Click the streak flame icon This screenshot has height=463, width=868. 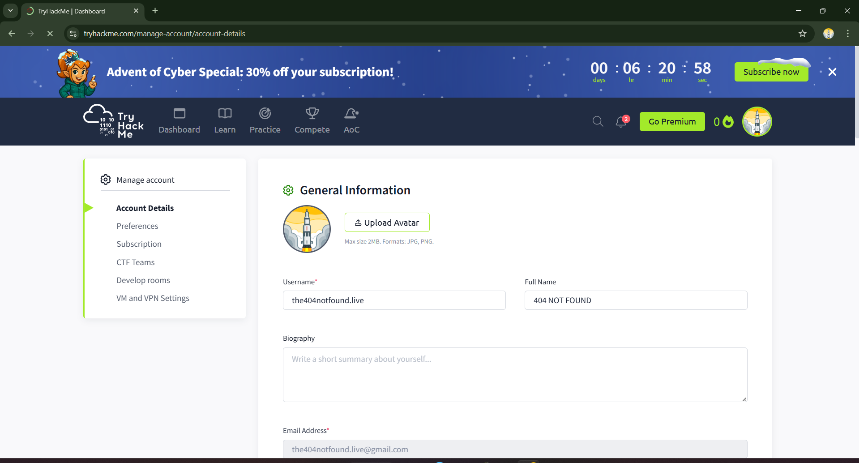(x=728, y=121)
